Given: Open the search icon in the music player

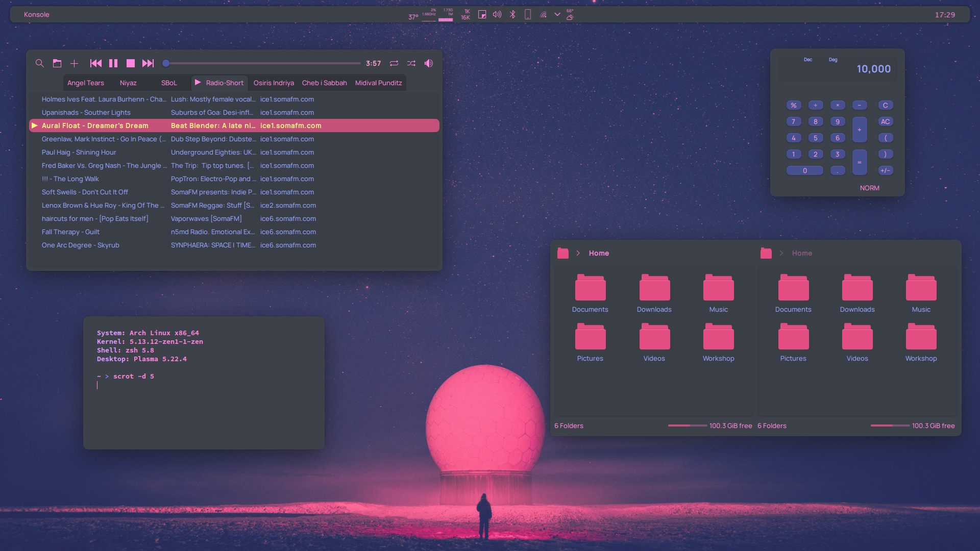Looking at the screenshot, I should tap(40, 63).
